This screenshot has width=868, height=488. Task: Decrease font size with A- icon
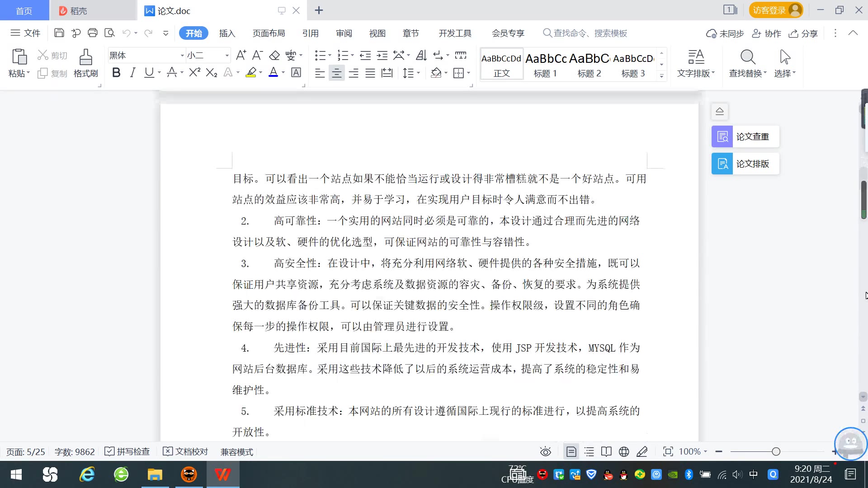(x=257, y=56)
